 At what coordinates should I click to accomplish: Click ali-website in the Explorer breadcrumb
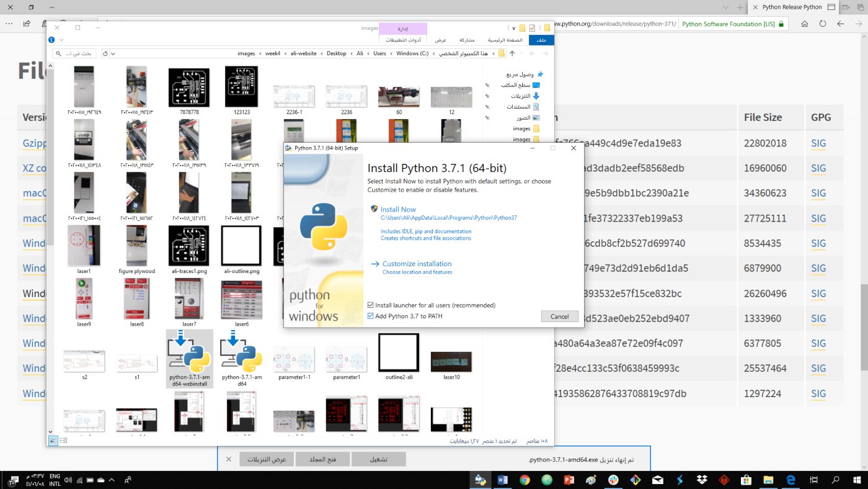click(304, 53)
